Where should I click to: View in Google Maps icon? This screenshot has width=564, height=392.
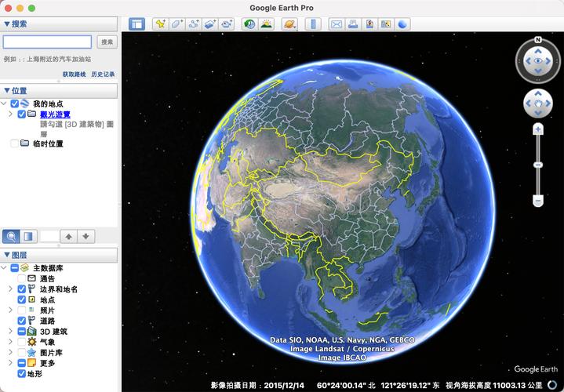tap(386, 24)
